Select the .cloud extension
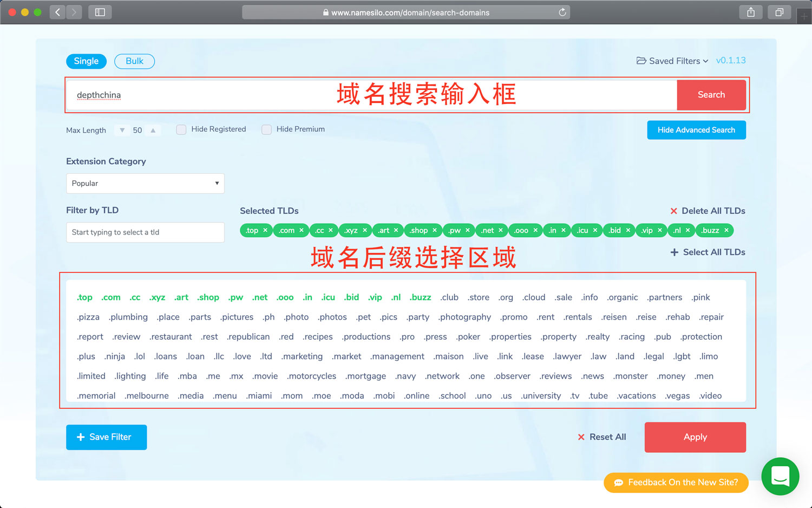The image size is (812, 508). click(534, 297)
